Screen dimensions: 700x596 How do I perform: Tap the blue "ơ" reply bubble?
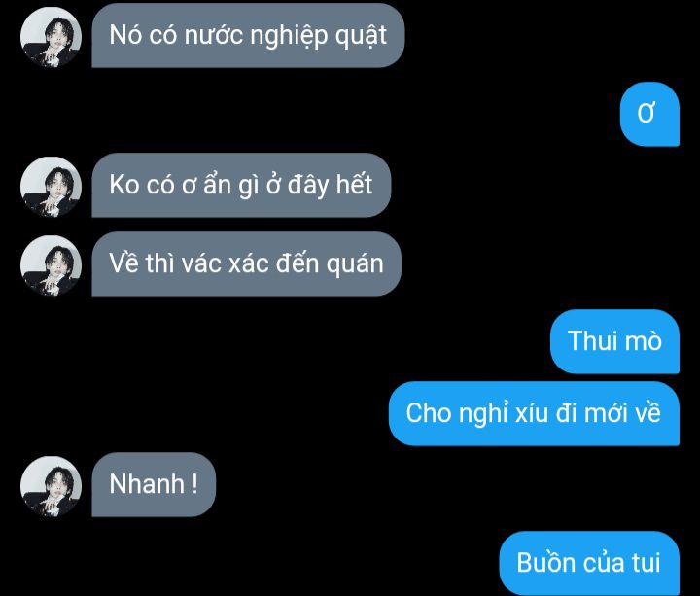649,114
